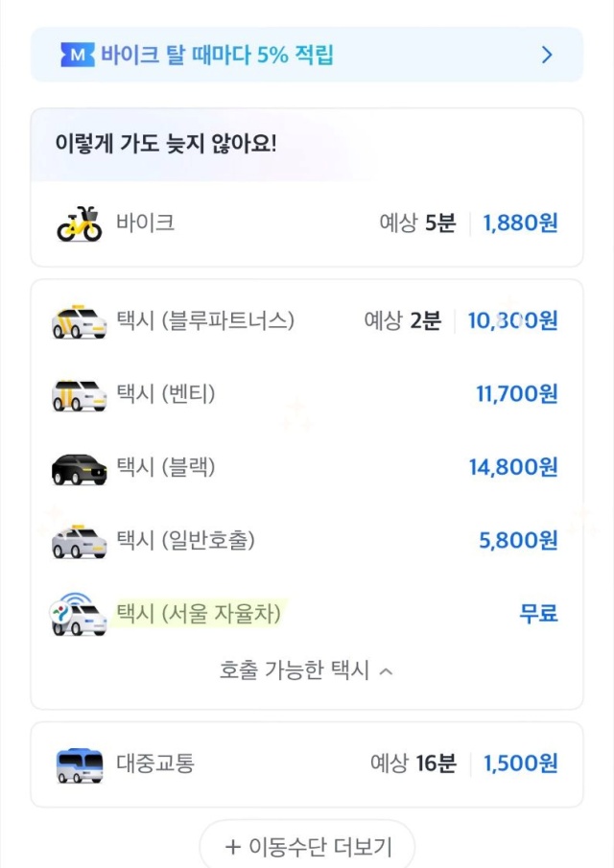Tap the bike 1,880원 price
The height and width of the screenshot is (868, 614).
pyautogui.click(x=520, y=224)
